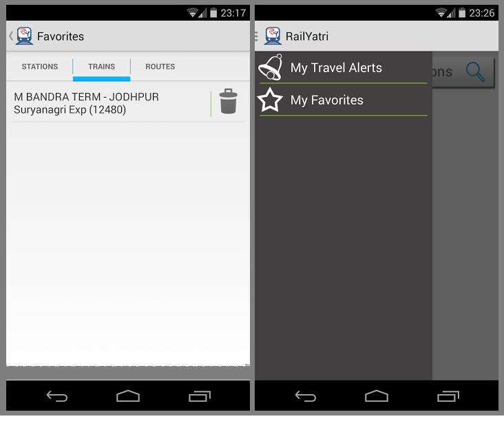Select the TRAINS tab
The image size is (504, 443).
[x=102, y=67]
